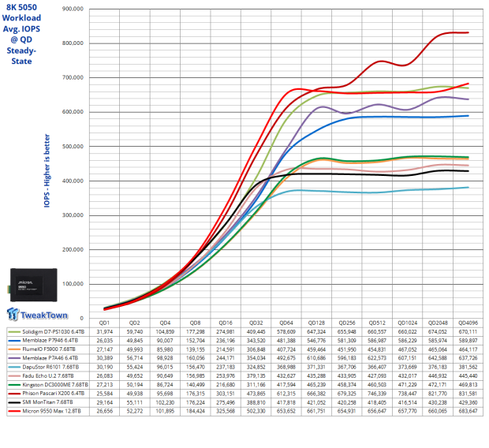Screen dimensions: 489x448
Task: Click the Memblaze P7A46 6.4TB legend label
Action: [50, 358]
